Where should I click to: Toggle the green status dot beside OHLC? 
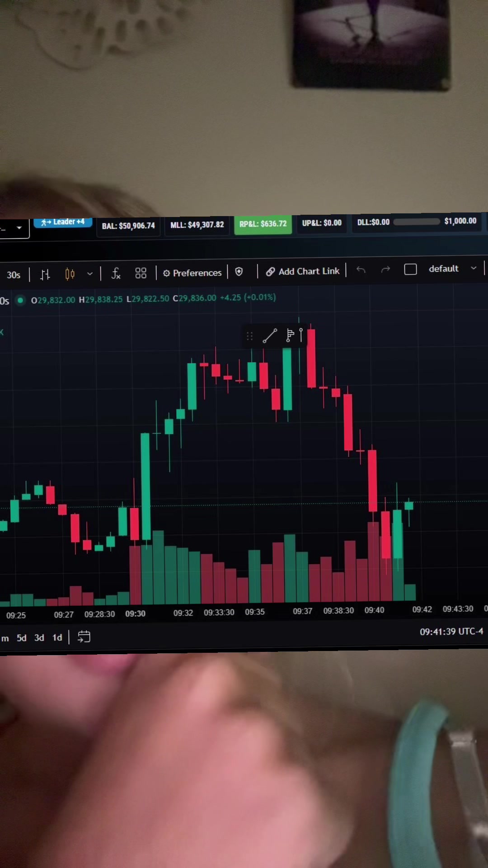click(20, 300)
